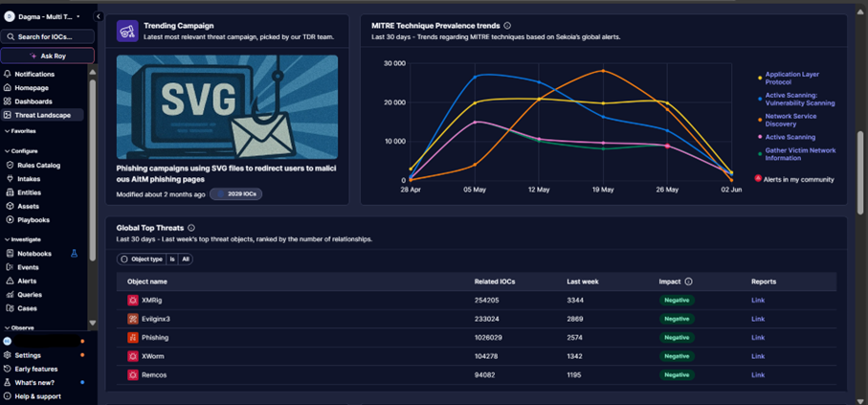The image size is (868, 405).
Task: Open the Dashboards grid icon
Action: (x=8, y=101)
